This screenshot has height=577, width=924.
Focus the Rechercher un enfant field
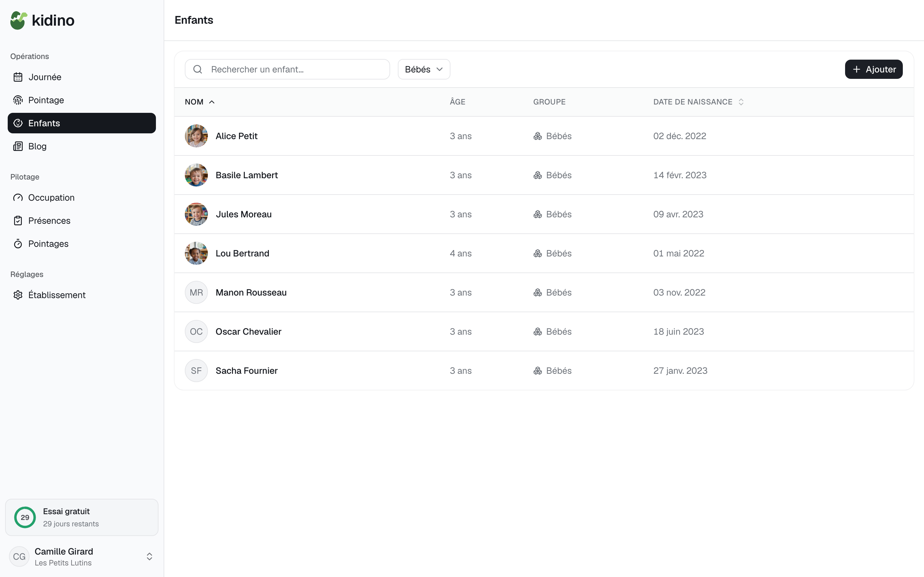point(287,69)
